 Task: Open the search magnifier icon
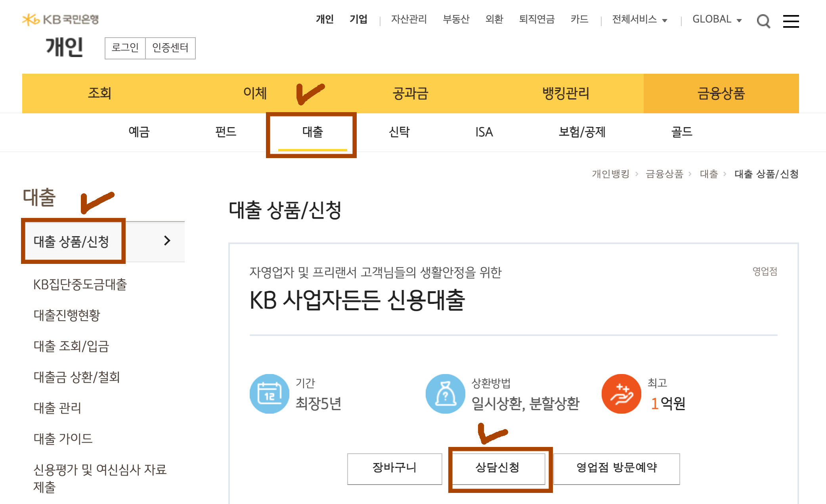pos(763,21)
